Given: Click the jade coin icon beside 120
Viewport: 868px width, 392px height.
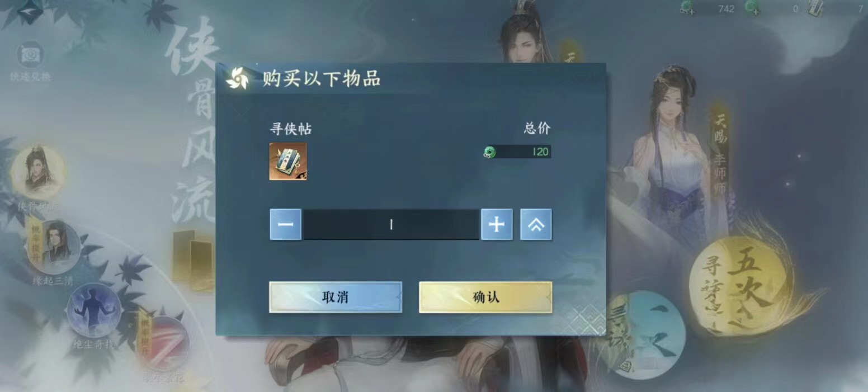Looking at the screenshot, I should click(x=490, y=152).
